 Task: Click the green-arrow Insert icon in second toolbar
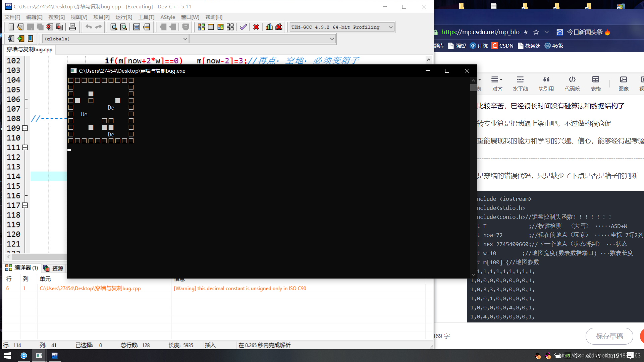(21, 39)
